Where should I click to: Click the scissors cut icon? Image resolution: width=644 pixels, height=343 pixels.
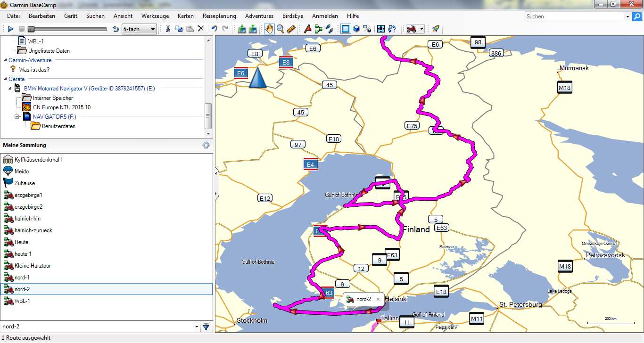click(x=167, y=29)
